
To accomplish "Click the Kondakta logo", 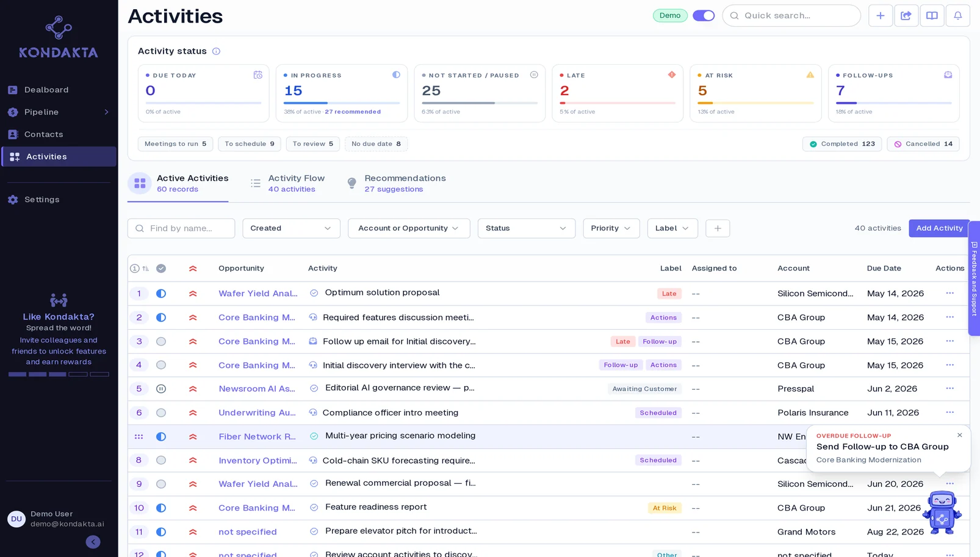I will click(59, 37).
